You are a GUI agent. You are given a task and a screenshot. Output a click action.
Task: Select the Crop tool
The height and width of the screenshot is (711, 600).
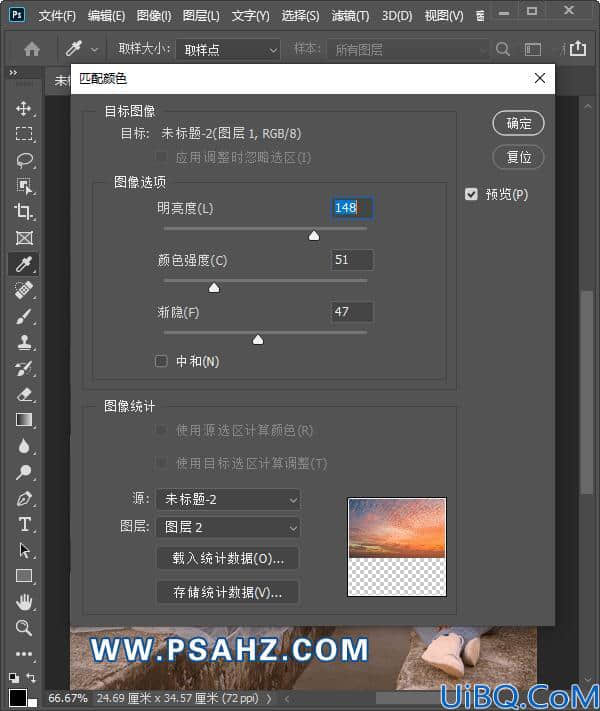pos(24,212)
